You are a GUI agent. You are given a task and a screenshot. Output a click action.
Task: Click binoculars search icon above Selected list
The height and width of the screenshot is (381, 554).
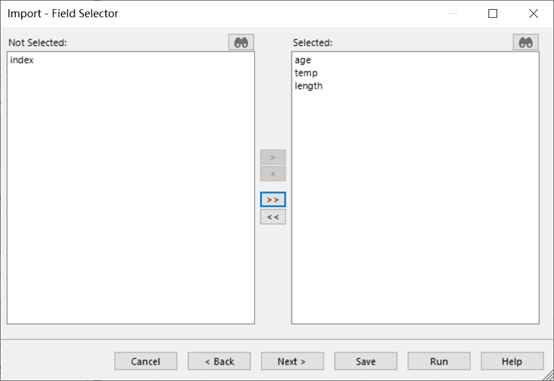coord(525,42)
